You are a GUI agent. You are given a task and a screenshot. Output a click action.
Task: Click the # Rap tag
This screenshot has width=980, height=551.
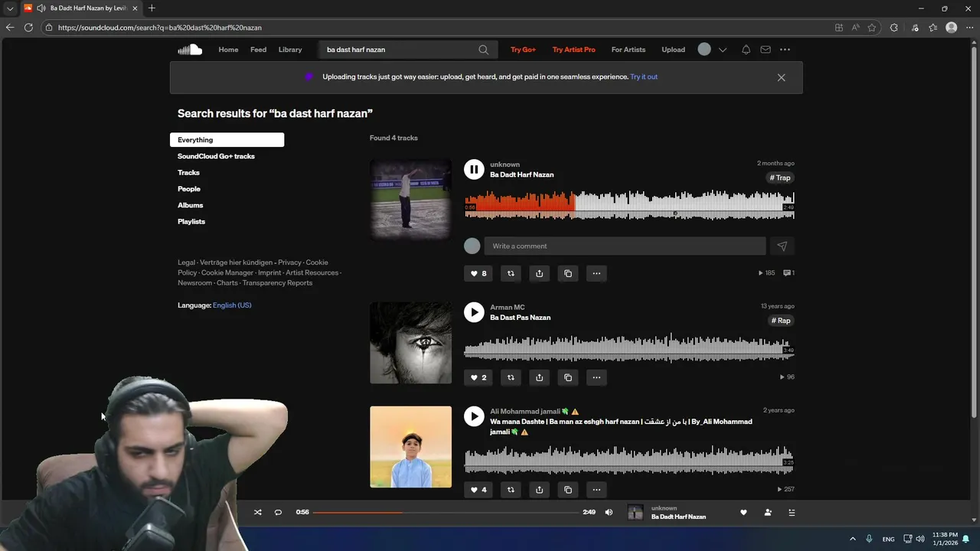coord(781,321)
